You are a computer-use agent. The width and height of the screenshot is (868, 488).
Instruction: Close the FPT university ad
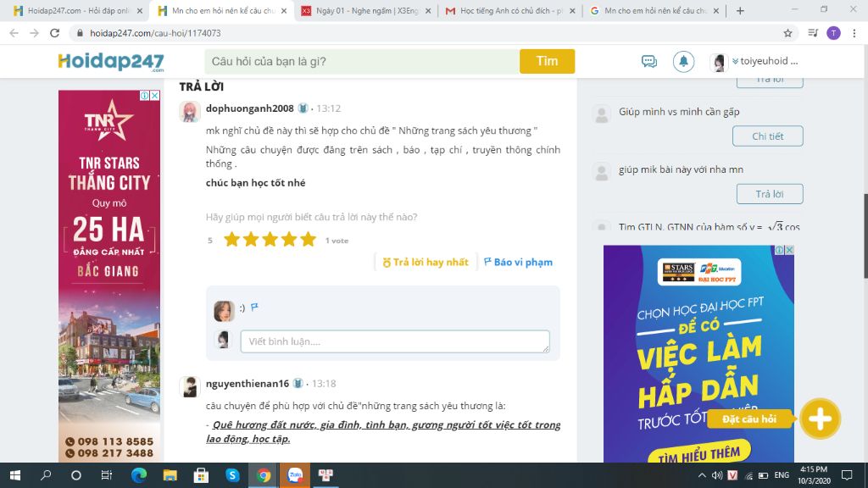pyautogui.click(x=789, y=250)
